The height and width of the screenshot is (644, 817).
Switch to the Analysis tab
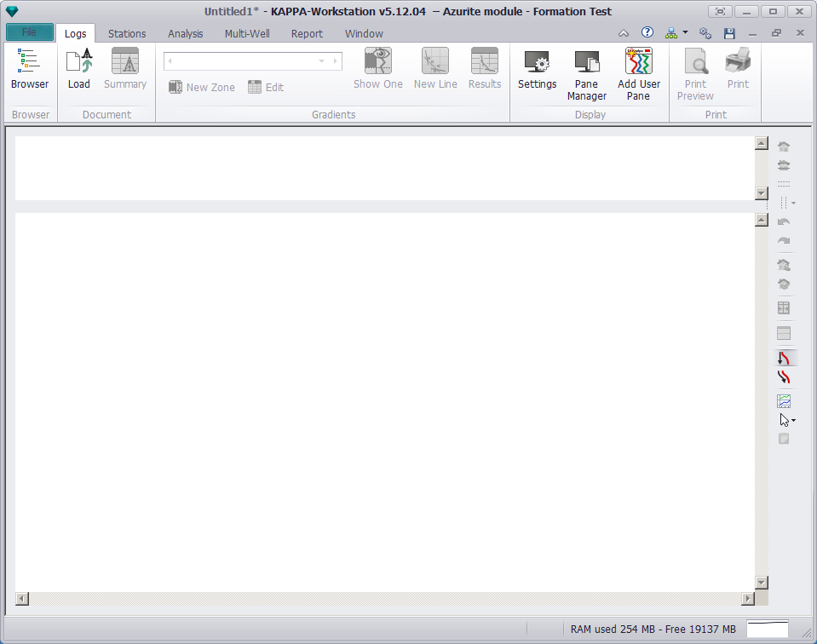pyautogui.click(x=186, y=33)
